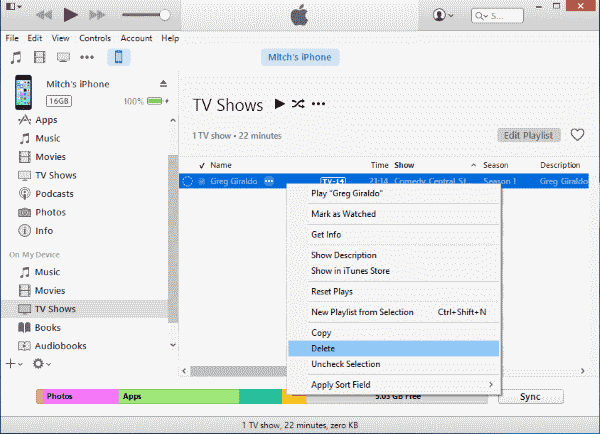Viewport: 600px width, 434px height.
Task: Select the iPhone device icon in toolbar
Action: [x=118, y=57]
